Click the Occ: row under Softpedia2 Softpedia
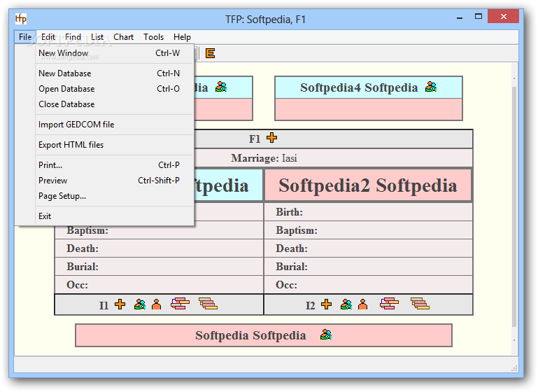 tap(368, 285)
